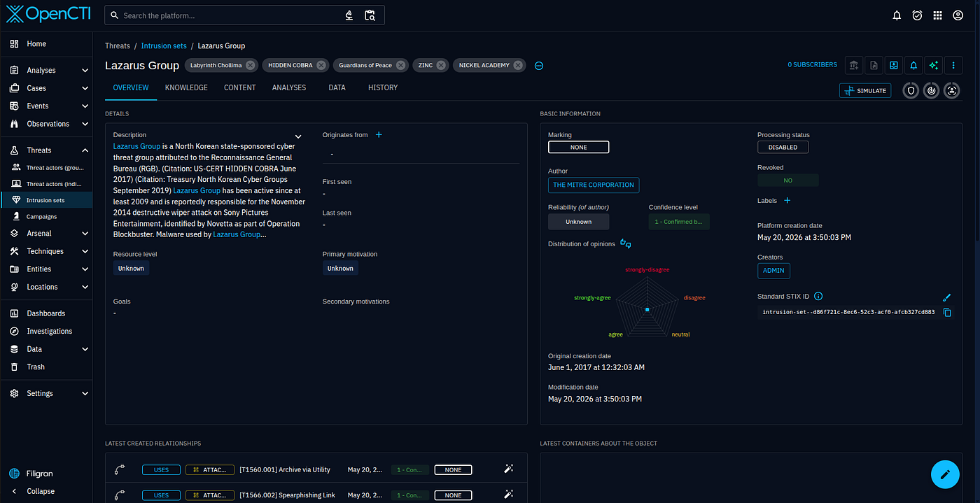Switch to the KNOWLEDGE tab
Screen dimensions: 980x503
(x=186, y=87)
